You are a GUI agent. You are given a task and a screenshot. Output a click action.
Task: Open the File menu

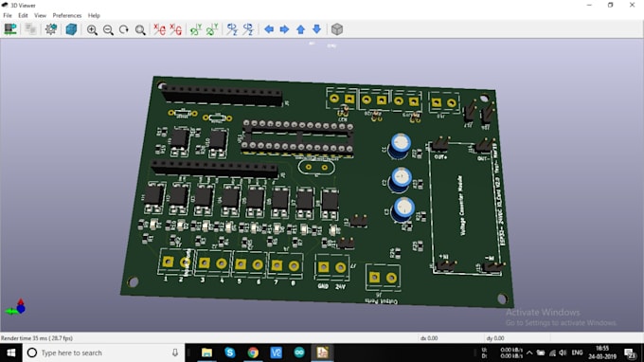8,15
